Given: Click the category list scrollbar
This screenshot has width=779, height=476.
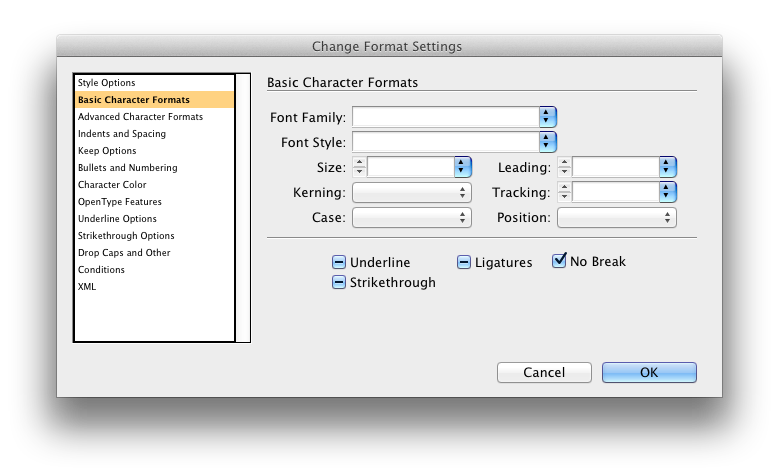Looking at the screenshot, I should click(x=243, y=208).
